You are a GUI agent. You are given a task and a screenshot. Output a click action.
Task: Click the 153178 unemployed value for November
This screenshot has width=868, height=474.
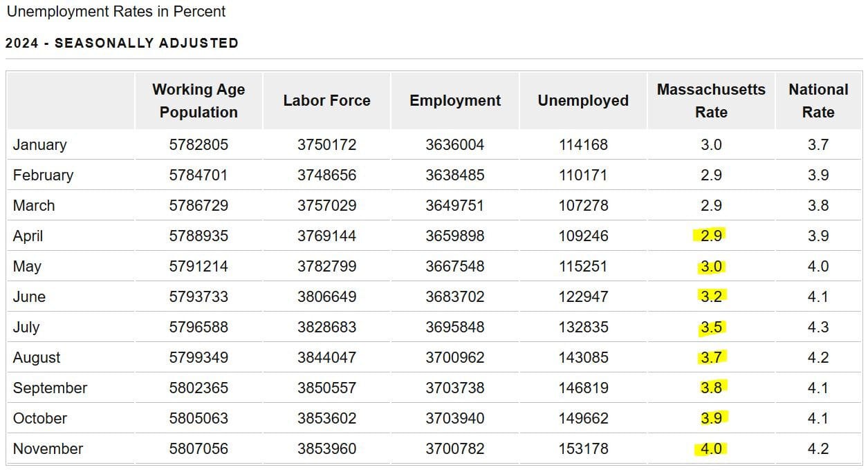tap(583, 449)
